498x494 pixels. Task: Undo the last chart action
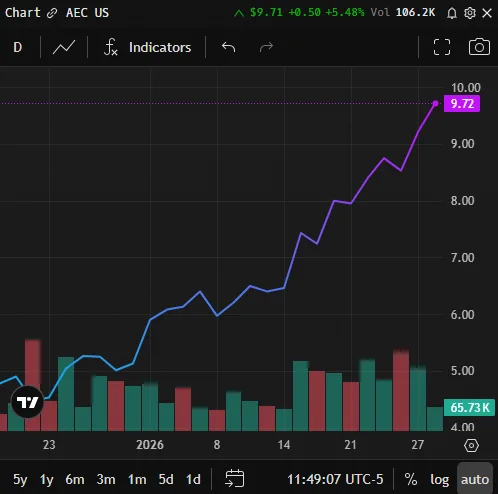pyautogui.click(x=229, y=47)
